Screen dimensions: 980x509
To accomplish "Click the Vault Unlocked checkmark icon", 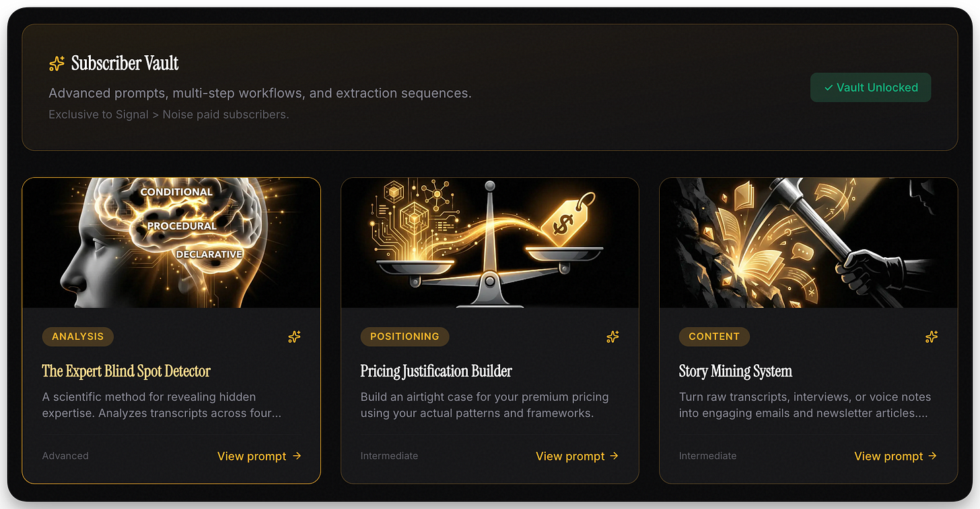I will coord(829,88).
